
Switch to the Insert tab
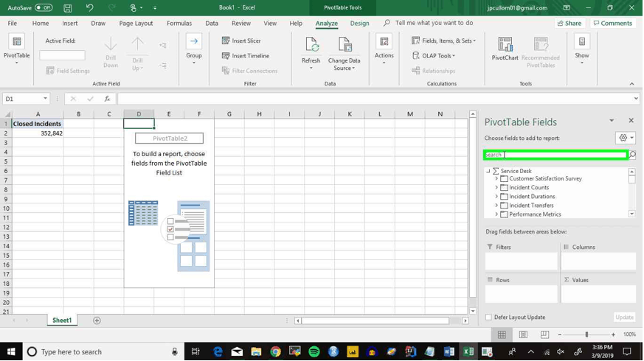[70, 24]
